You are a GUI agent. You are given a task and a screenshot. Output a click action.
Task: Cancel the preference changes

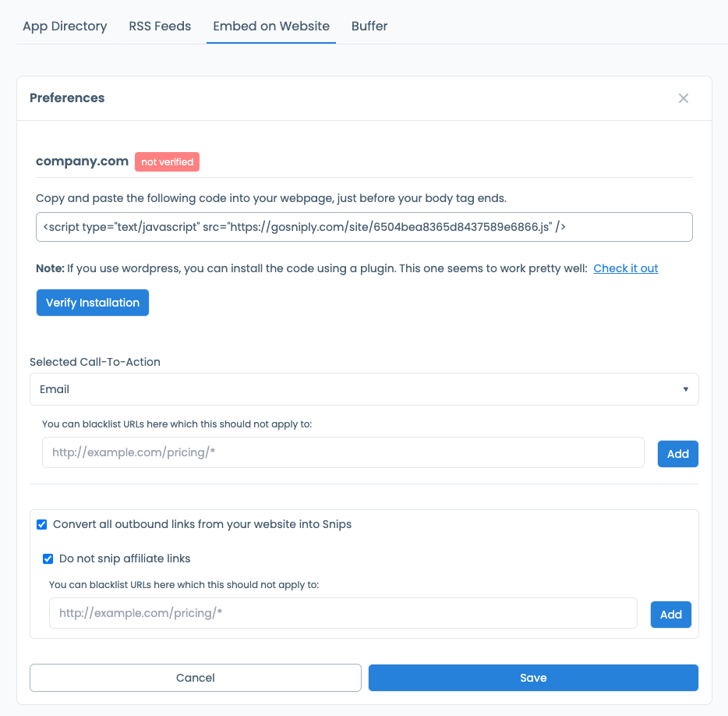click(x=196, y=678)
